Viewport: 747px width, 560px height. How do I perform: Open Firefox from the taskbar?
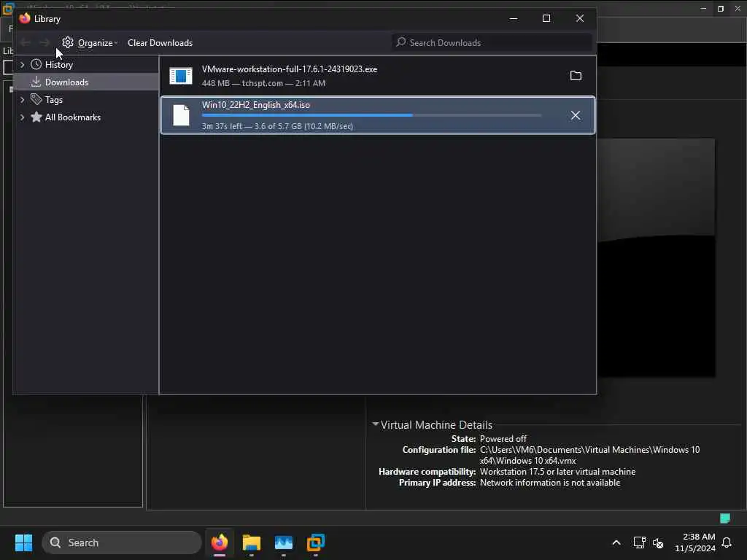pyautogui.click(x=220, y=542)
